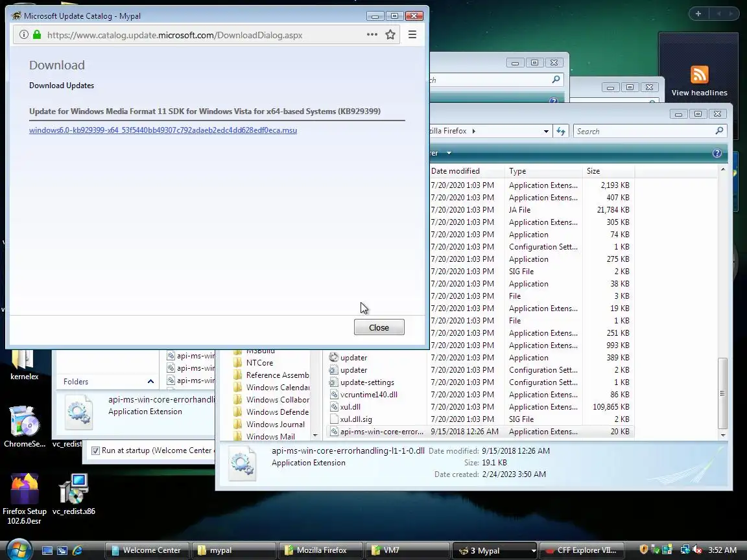The image size is (747, 560).
Task: Click the file list scroll up arrow
Action: [x=723, y=170]
